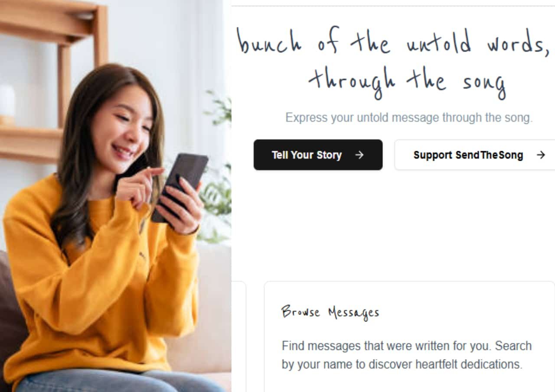Open the Browse Messages card
Viewport: 555px width, 392px height.
[409, 337]
